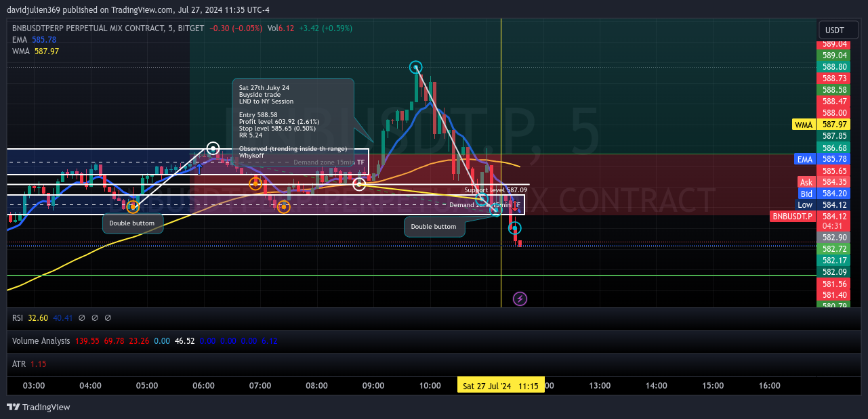This screenshot has height=419, width=868.
Task: Click the Volume Analysis value 139.55
Action: (x=87, y=340)
